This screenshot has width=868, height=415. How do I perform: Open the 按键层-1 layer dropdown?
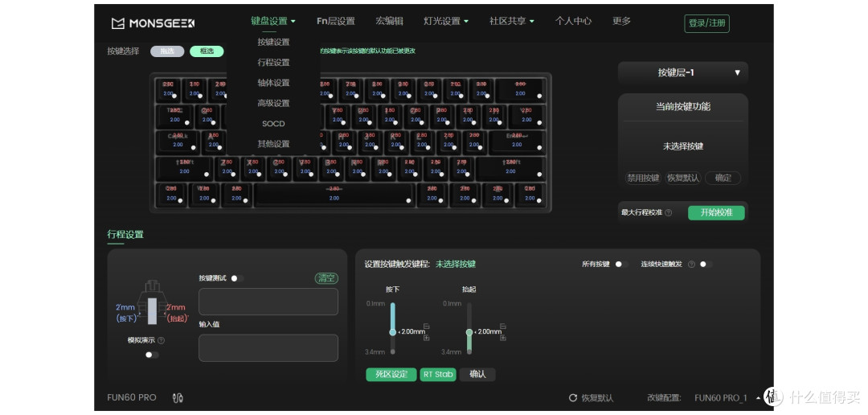[682, 72]
